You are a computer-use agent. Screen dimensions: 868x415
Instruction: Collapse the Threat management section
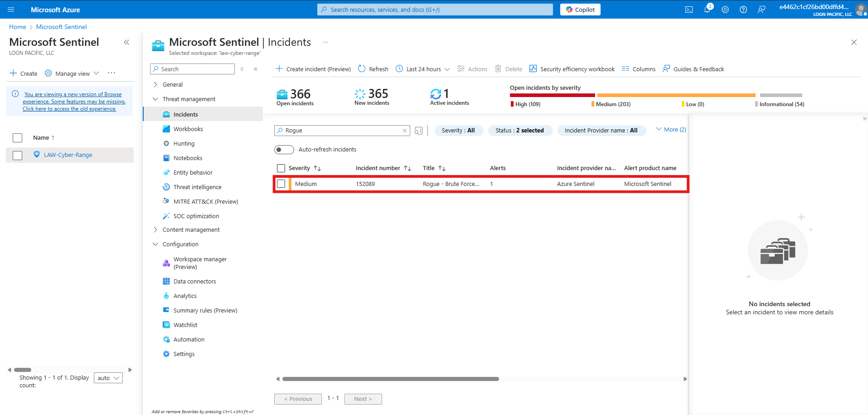pos(155,99)
